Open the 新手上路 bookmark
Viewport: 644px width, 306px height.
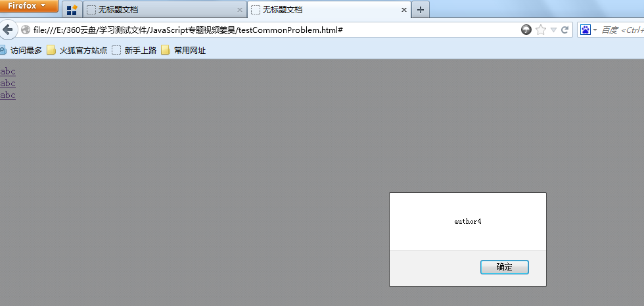[134, 51]
